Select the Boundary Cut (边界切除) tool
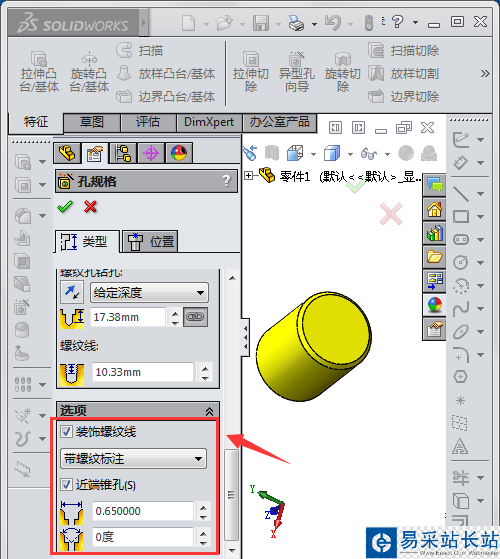The image size is (500, 559). [x=403, y=96]
